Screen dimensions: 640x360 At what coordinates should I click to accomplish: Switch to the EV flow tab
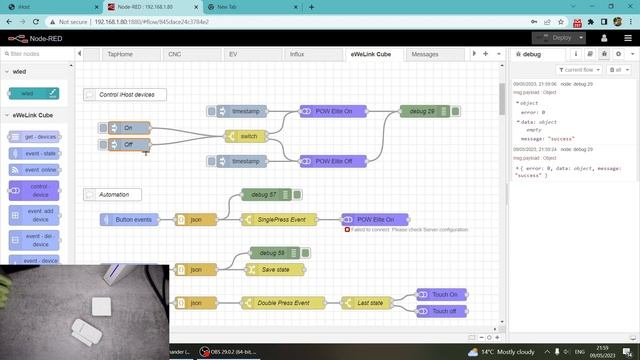253,54
